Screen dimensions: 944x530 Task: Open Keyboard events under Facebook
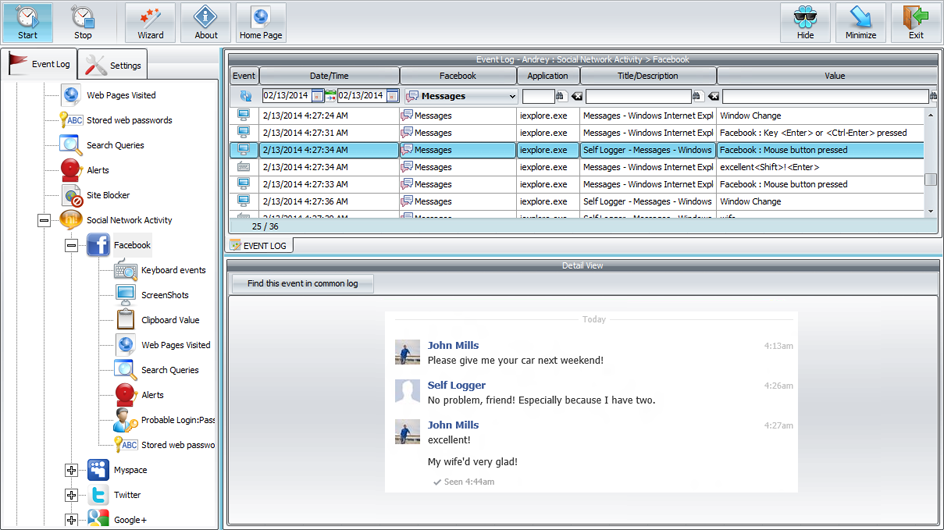(x=172, y=270)
